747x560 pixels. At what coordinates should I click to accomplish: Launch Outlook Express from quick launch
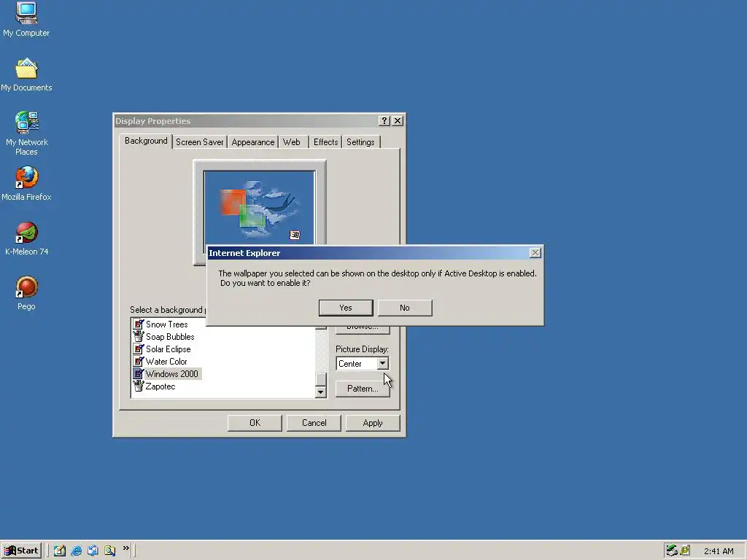pyautogui.click(x=93, y=551)
